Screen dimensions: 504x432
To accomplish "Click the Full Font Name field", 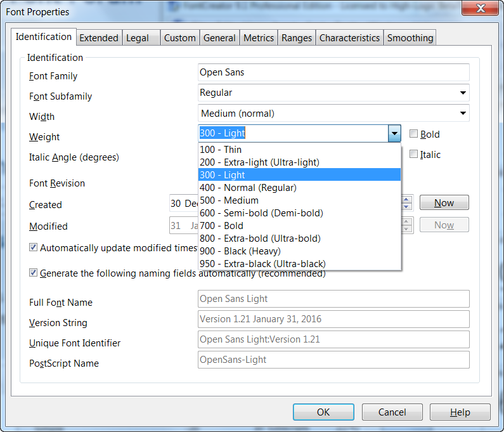I will [333, 299].
